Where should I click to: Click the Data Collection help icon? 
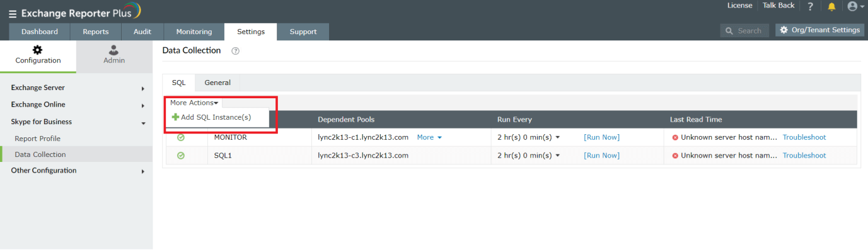tap(235, 51)
